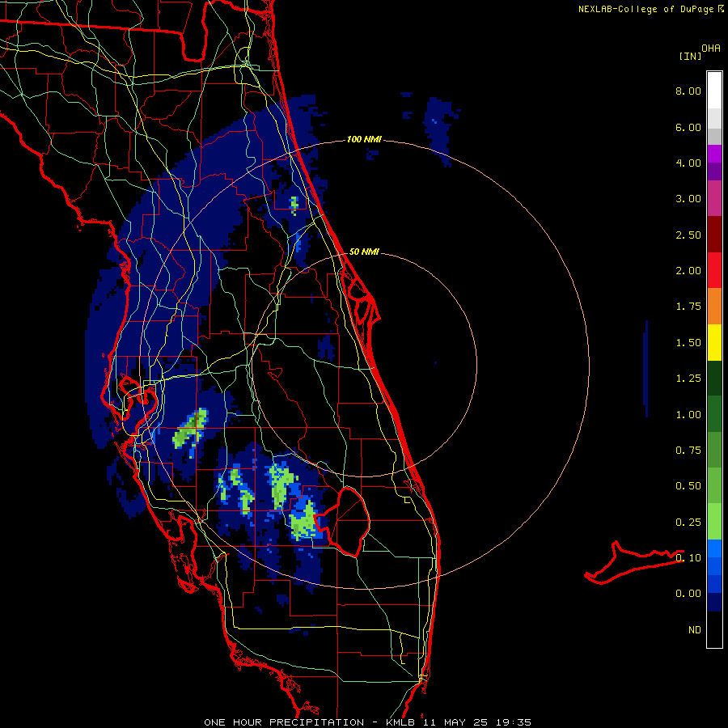The image size is (728, 728).
Task: Click the NEXLAB-College of DuPage title text
Action: (x=645, y=9)
